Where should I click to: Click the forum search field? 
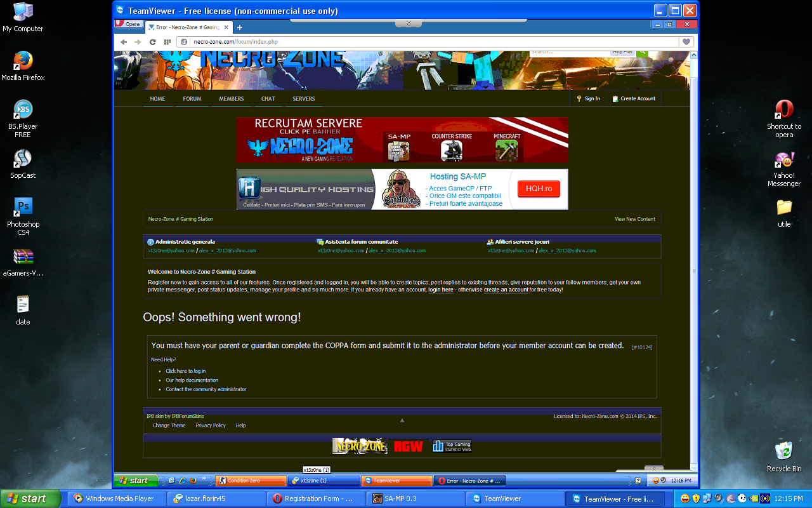click(570, 51)
